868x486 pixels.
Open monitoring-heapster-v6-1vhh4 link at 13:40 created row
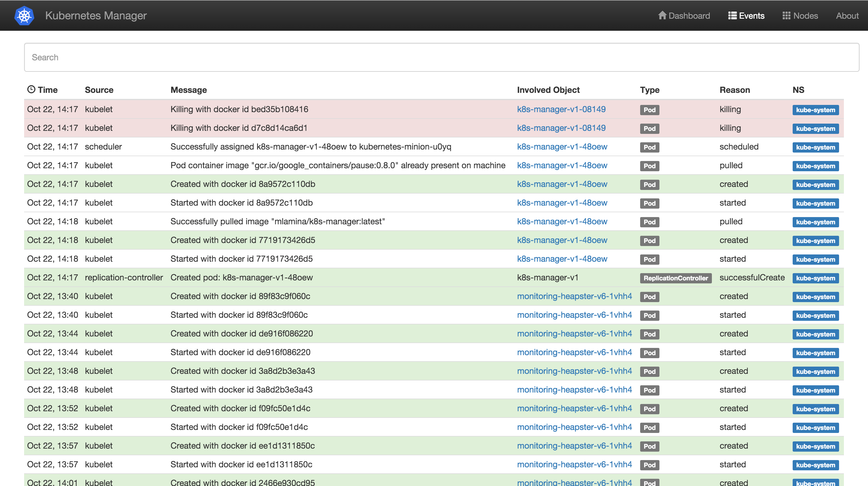574,296
